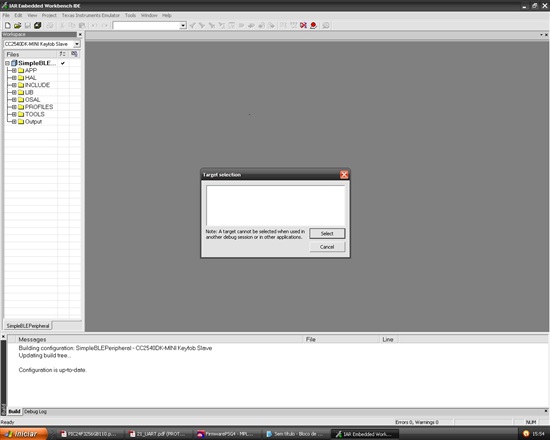
Task: Open the View menu
Action: point(32,15)
